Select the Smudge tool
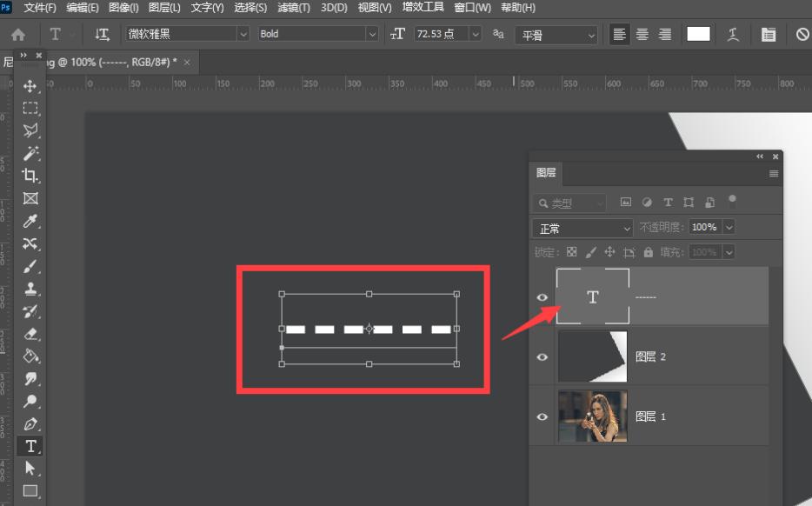812x506 pixels. [x=30, y=378]
